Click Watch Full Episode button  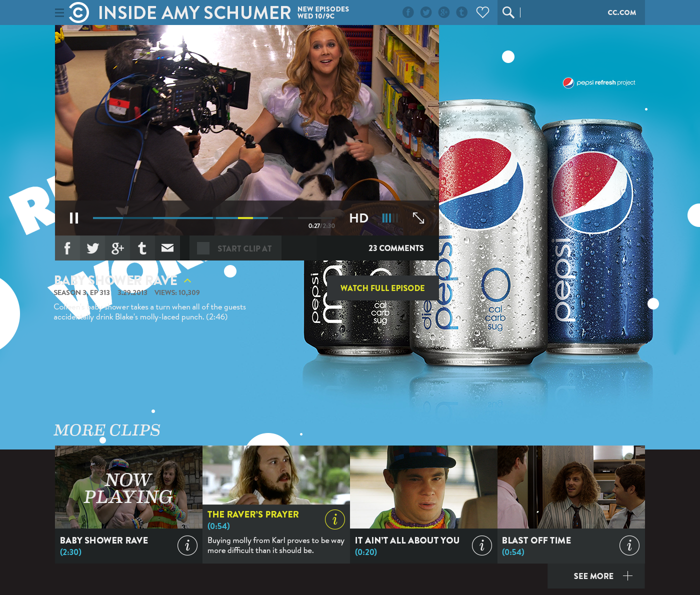pyautogui.click(x=382, y=288)
